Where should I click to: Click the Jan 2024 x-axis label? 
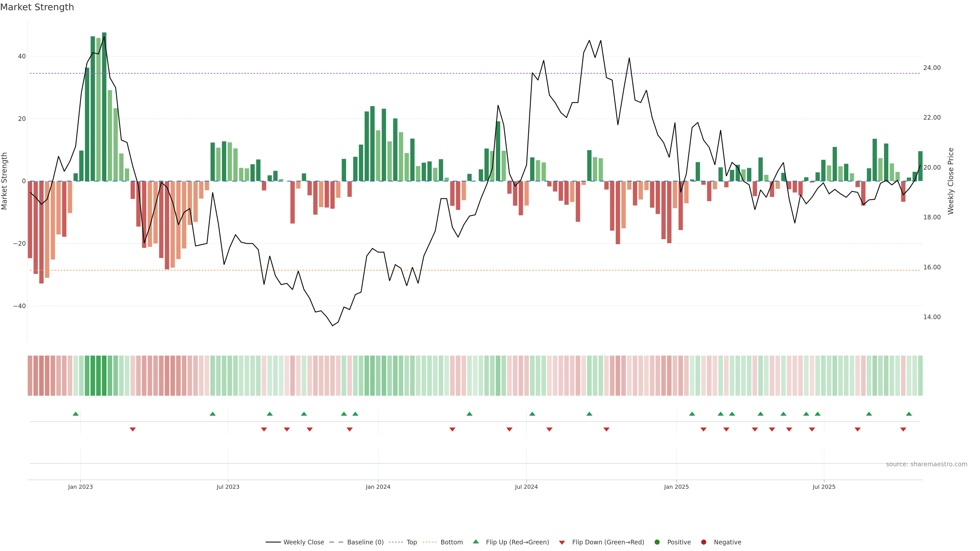378,487
